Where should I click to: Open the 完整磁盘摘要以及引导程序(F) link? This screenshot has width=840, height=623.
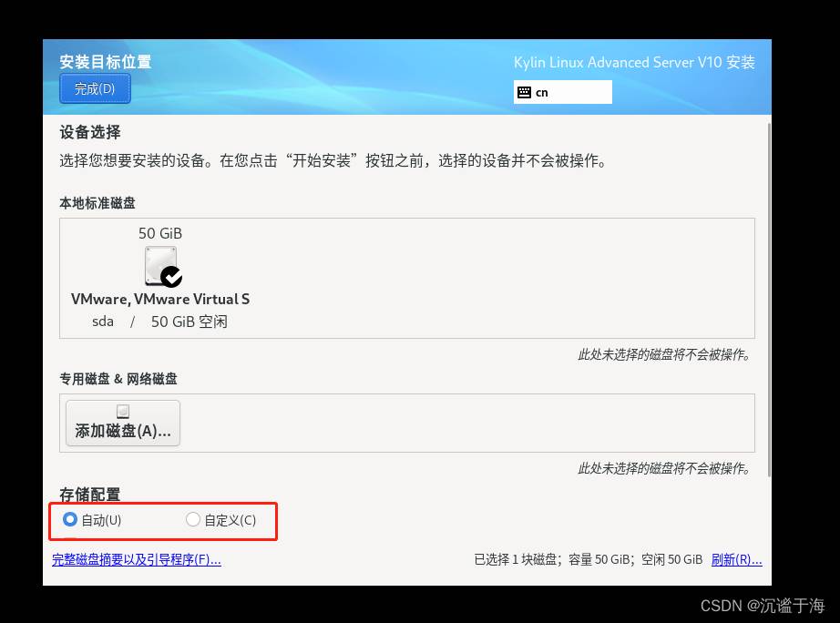click(137, 559)
